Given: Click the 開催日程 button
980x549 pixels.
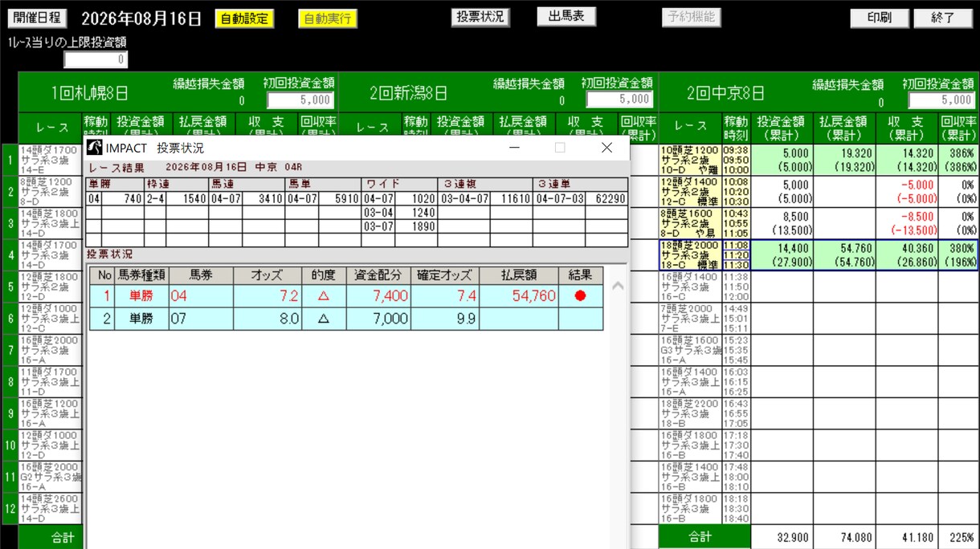Looking at the screenshot, I should click(39, 18).
